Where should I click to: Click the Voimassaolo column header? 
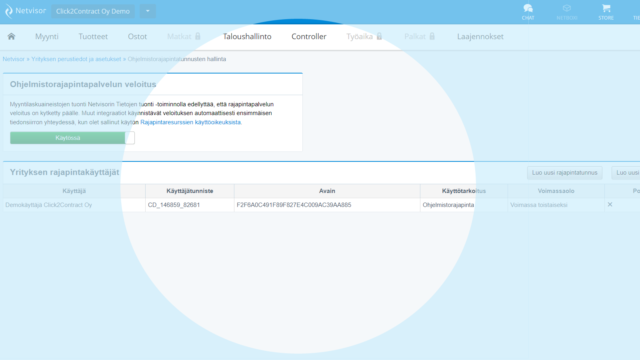click(556, 191)
